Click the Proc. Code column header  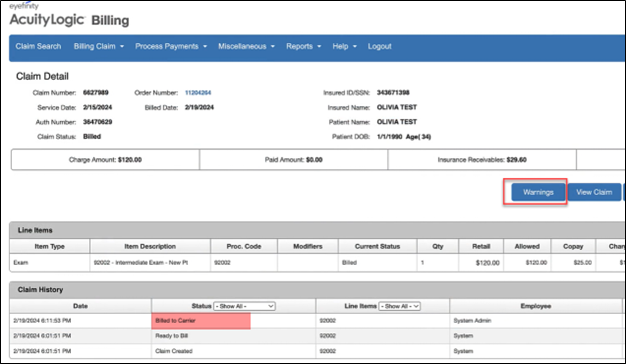click(x=244, y=246)
